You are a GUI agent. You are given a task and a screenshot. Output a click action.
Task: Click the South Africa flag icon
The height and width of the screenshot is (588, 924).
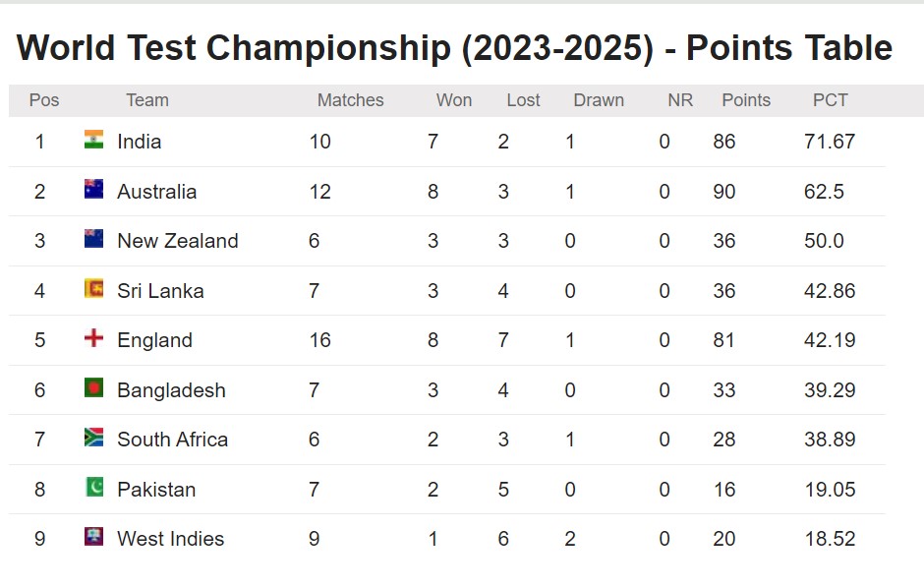tap(94, 438)
